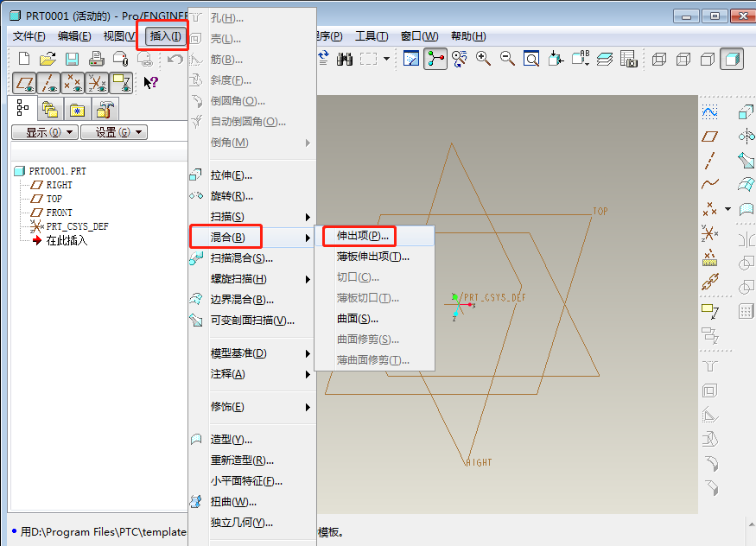Select the Datum Axis tool on right toolbar

coord(710,162)
